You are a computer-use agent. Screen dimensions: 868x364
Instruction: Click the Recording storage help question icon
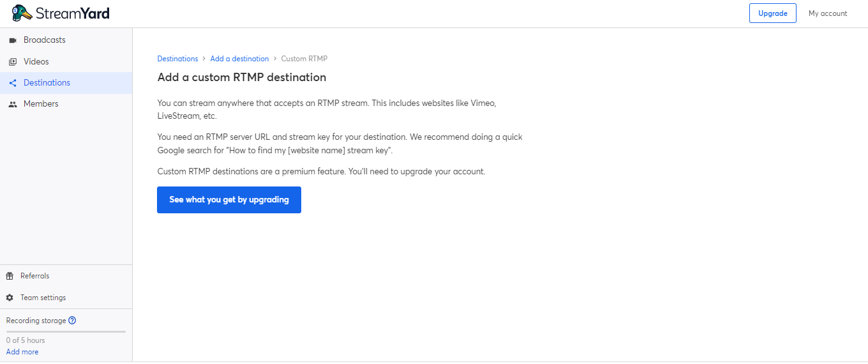pyautogui.click(x=72, y=321)
